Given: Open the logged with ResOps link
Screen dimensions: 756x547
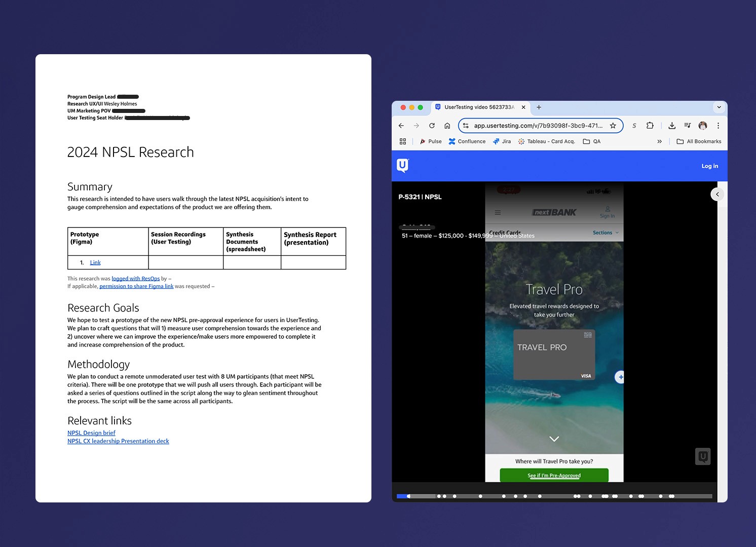Looking at the screenshot, I should 136,279.
